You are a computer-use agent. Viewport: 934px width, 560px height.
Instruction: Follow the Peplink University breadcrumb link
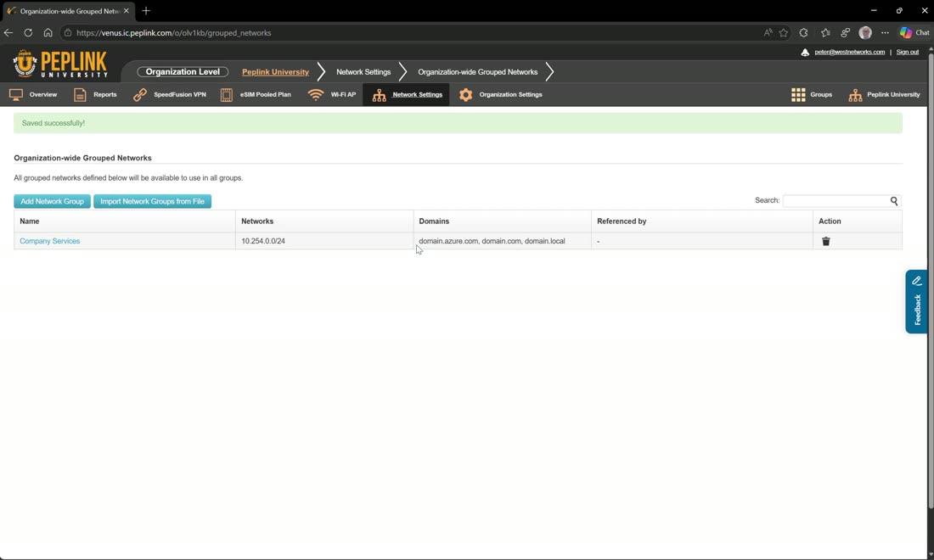[275, 72]
